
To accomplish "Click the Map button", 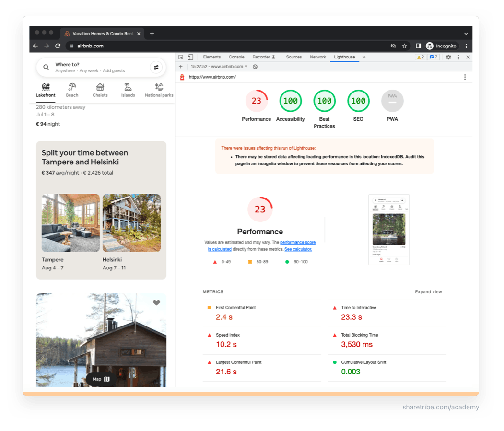I will (x=101, y=379).
